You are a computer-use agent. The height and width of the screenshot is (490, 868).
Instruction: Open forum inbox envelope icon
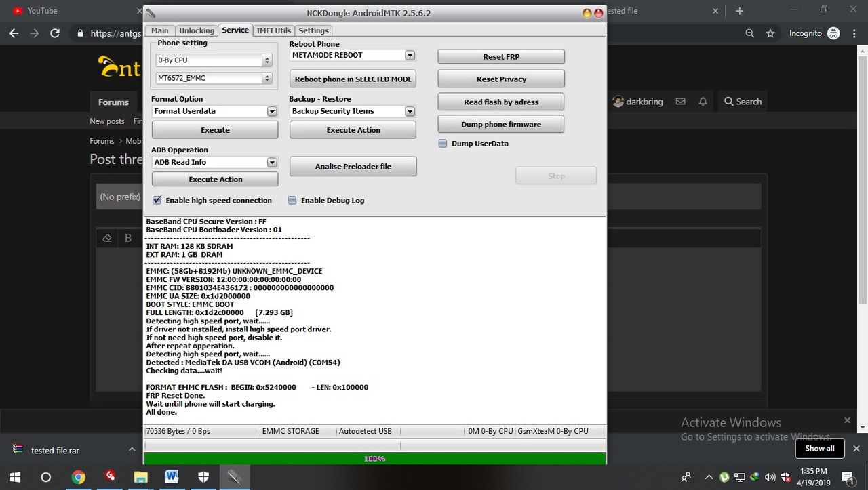click(x=680, y=101)
